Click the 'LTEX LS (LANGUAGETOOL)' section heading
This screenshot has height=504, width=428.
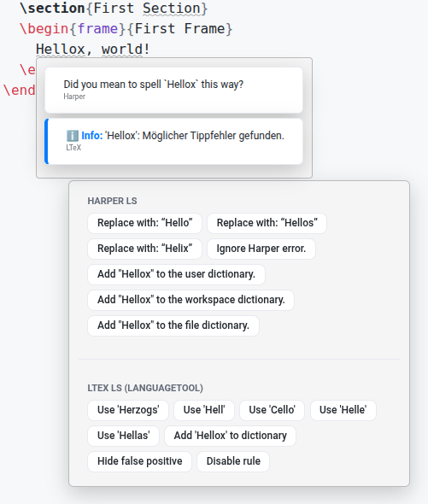tap(145, 388)
